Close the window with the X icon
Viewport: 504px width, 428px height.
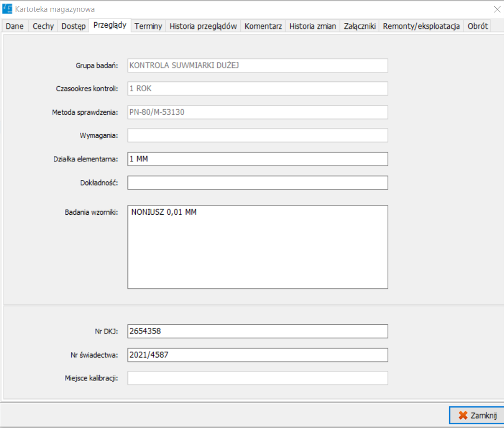click(x=497, y=9)
